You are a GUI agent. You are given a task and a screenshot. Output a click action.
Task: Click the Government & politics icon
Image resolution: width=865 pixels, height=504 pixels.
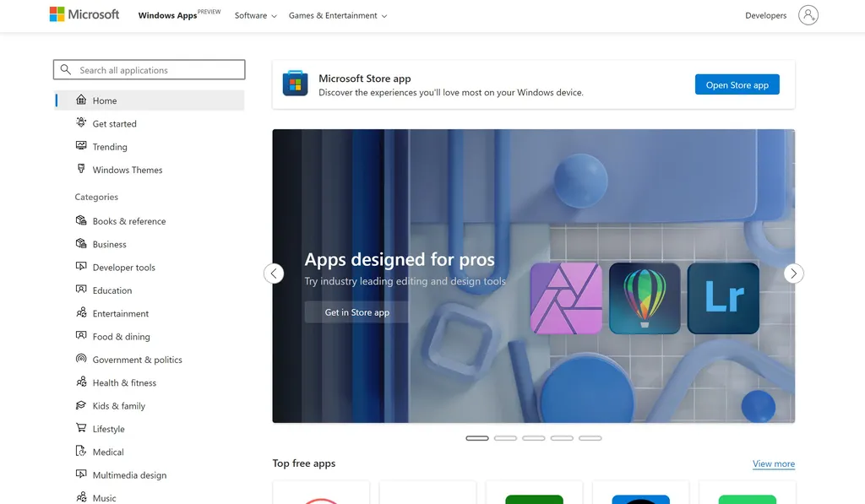[x=81, y=359]
